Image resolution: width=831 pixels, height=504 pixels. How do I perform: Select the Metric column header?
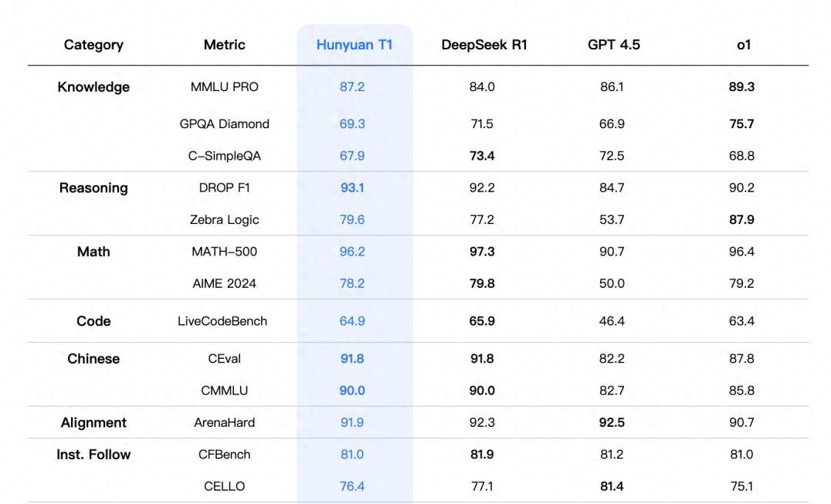224,45
